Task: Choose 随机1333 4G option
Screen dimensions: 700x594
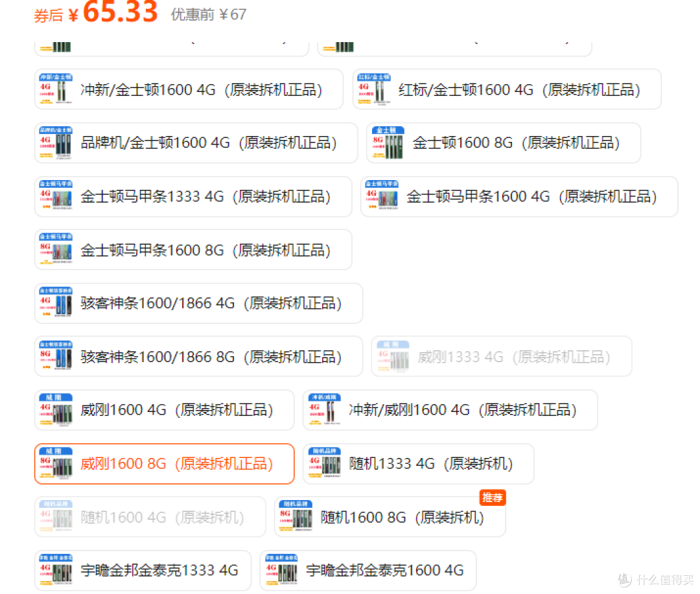Action: [x=418, y=464]
